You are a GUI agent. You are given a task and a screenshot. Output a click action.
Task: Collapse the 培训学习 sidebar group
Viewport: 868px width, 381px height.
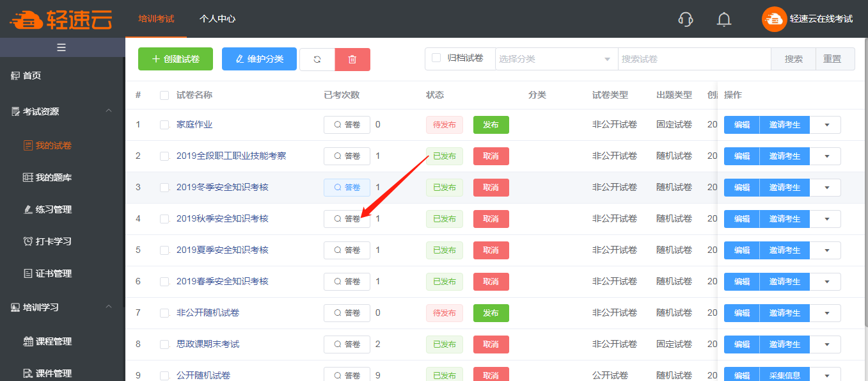coord(62,307)
